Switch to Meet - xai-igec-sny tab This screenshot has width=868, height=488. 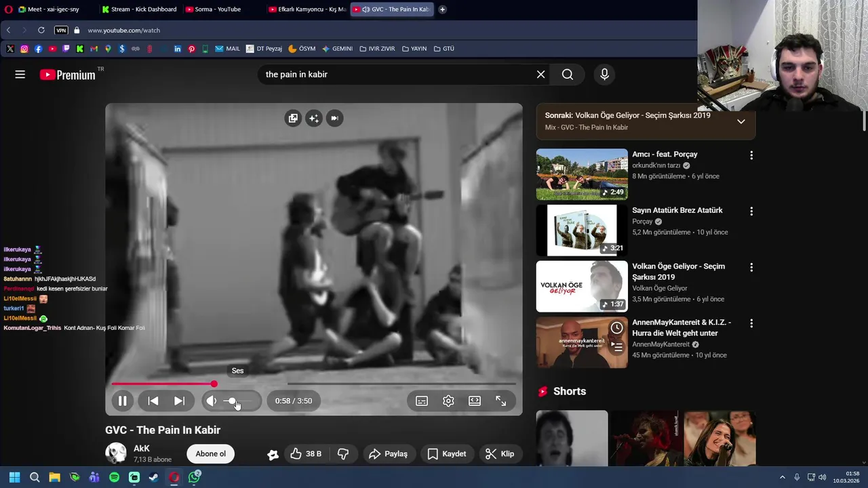pyautogui.click(x=54, y=9)
